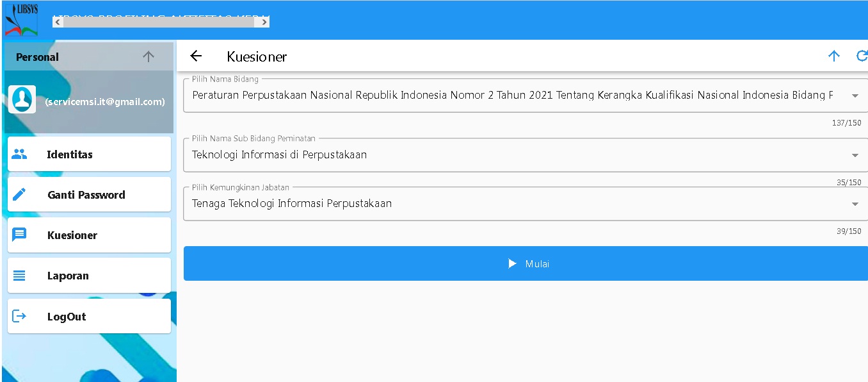
Task: Open the Pilih Nama Bidang dropdown
Action: (855, 95)
